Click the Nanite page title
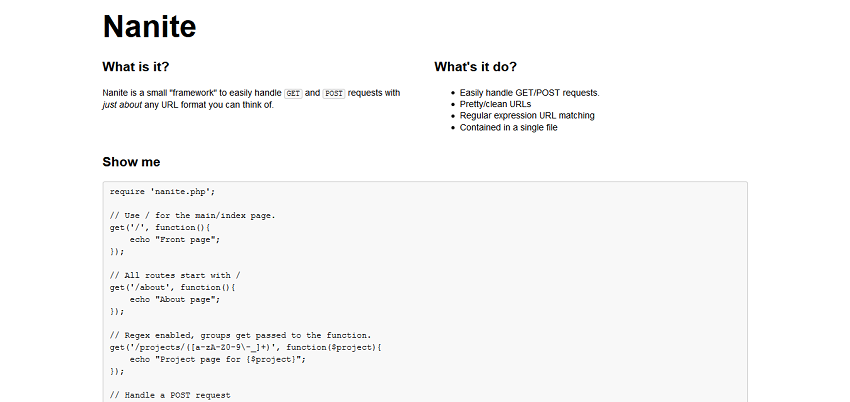Image resolution: width=850 pixels, height=402 pixels. [149, 27]
